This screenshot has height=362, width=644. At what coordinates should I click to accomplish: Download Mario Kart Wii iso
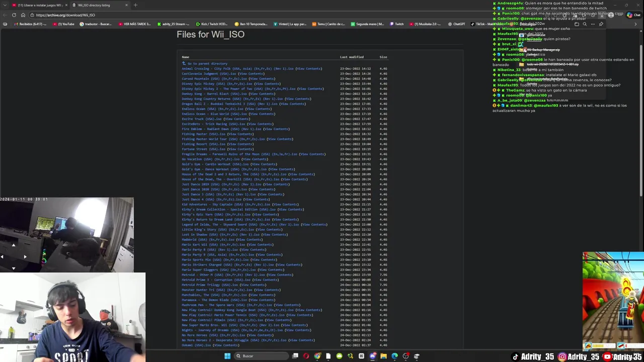(214, 245)
